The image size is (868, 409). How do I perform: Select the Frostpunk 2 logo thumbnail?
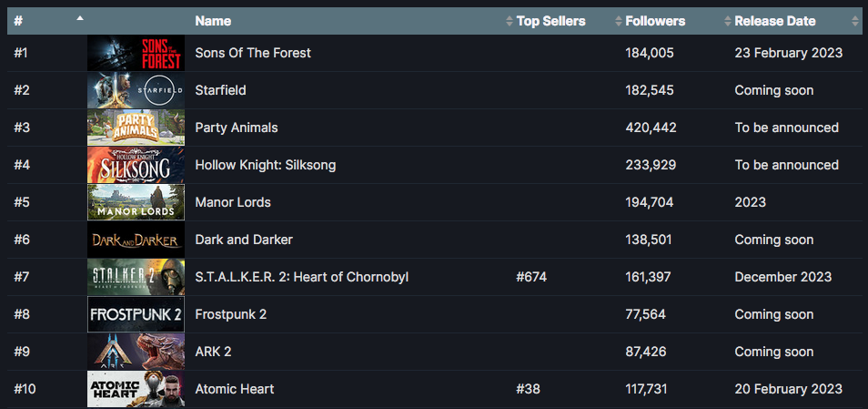tap(136, 314)
